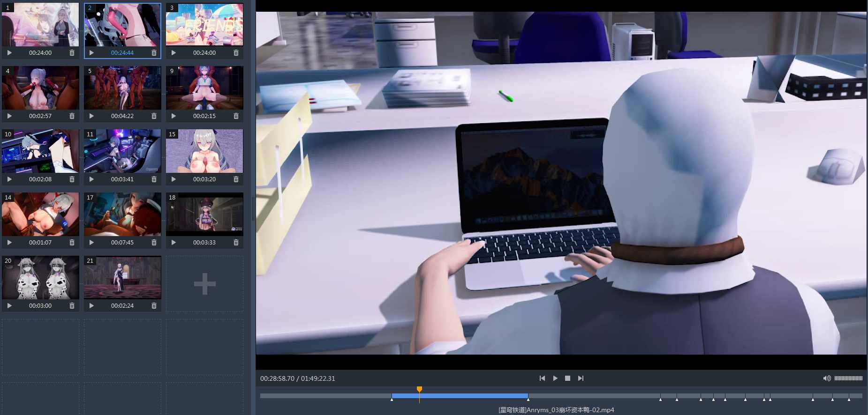Seek within the highlighted blue timeline segment
This screenshot has width=868, height=415.
460,396
